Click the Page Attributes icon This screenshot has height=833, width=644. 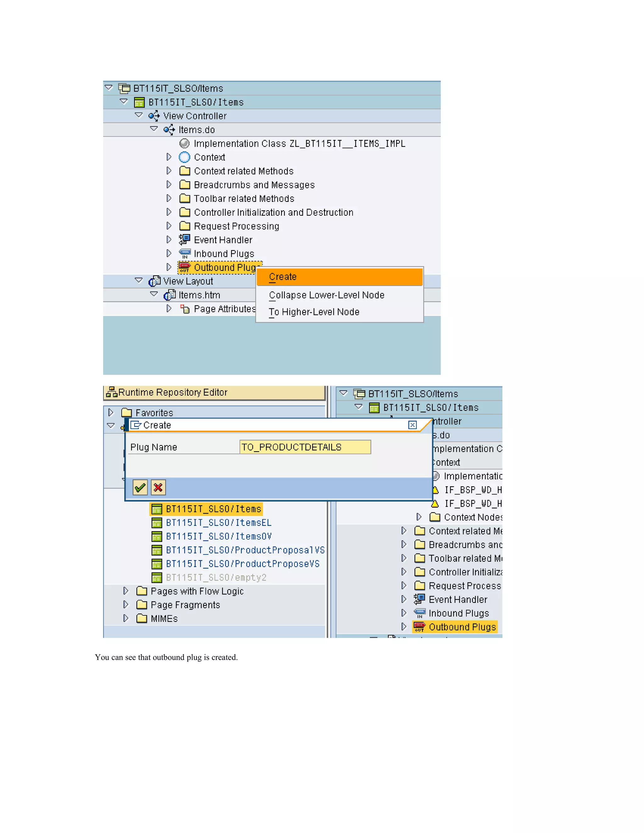[185, 309]
